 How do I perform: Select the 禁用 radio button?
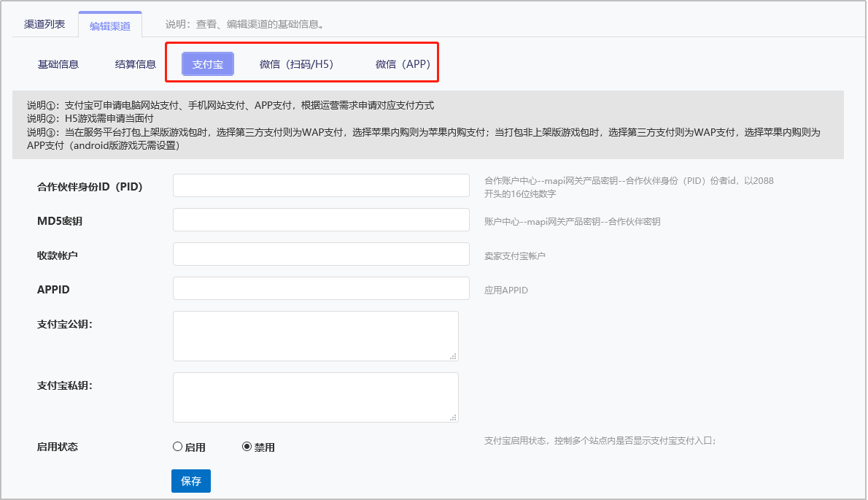coord(247,446)
